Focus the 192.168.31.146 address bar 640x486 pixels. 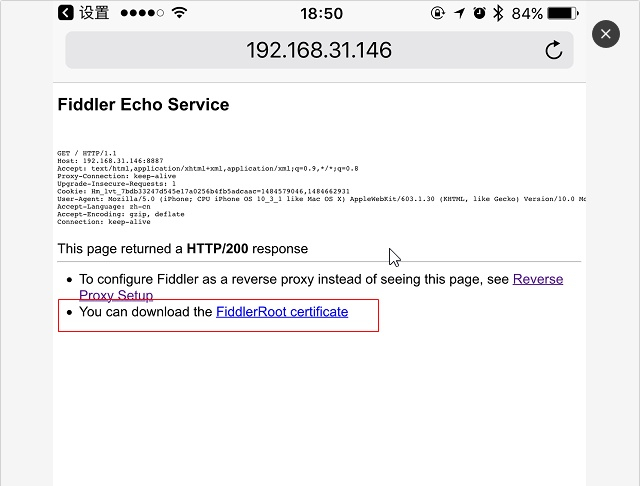tap(319, 50)
